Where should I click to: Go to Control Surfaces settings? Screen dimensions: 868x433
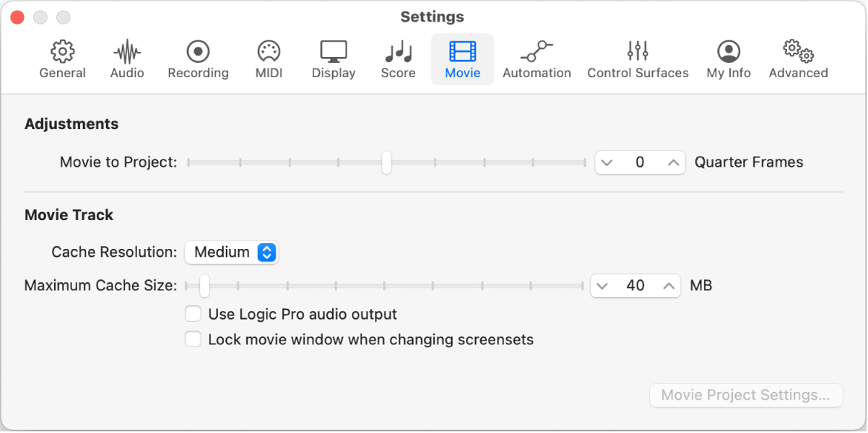(x=638, y=59)
